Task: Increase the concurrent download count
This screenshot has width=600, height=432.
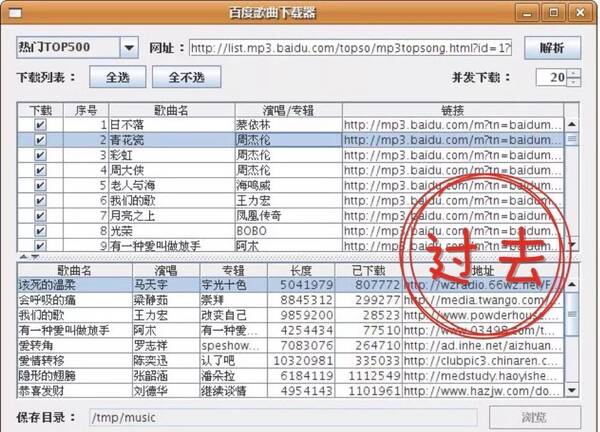Action: click(574, 72)
